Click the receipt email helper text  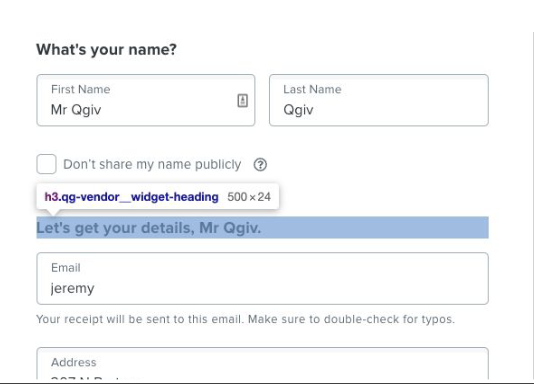point(246,319)
